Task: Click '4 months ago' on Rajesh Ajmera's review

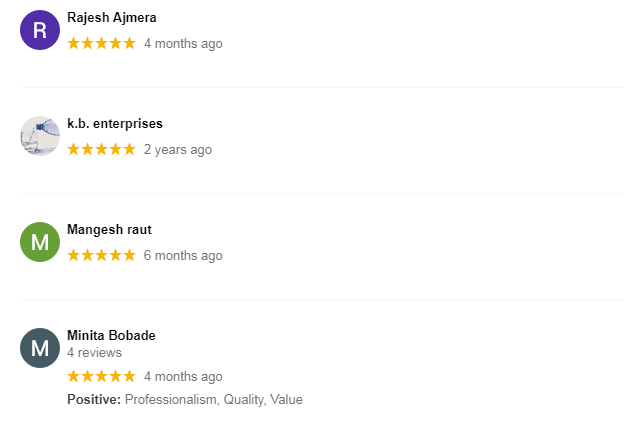Action: click(x=183, y=43)
